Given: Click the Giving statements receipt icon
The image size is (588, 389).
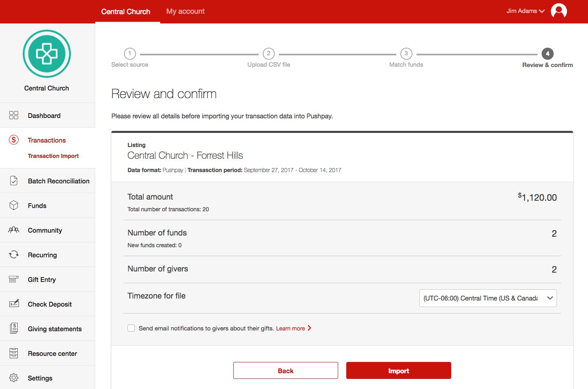Looking at the screenshot, I should point(14,328).
